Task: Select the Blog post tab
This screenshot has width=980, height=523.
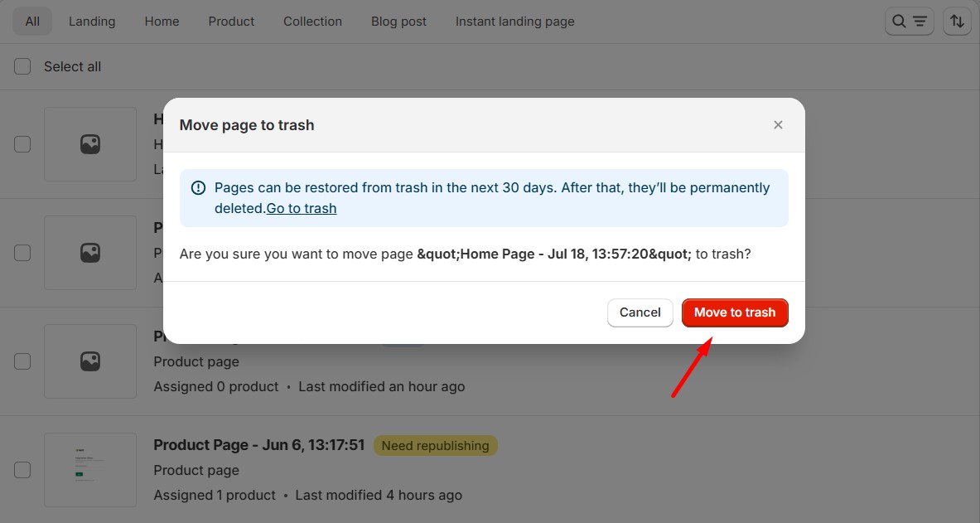Action: pos(398,22)
